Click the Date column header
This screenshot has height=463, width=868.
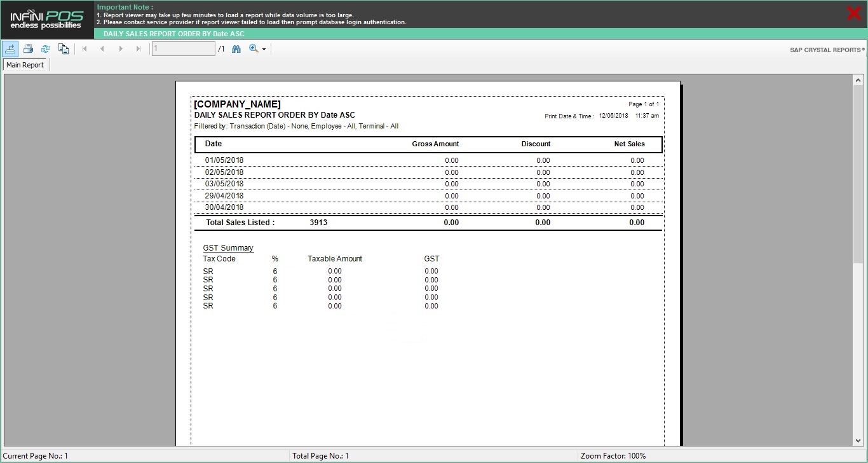coord(214,144)
